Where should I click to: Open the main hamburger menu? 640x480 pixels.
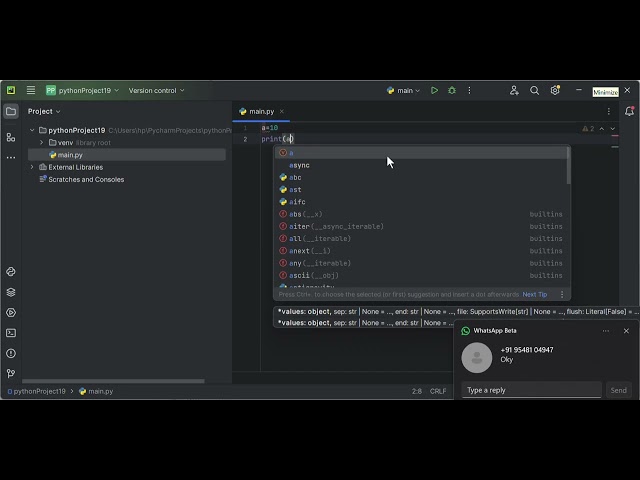click(31, 90)
